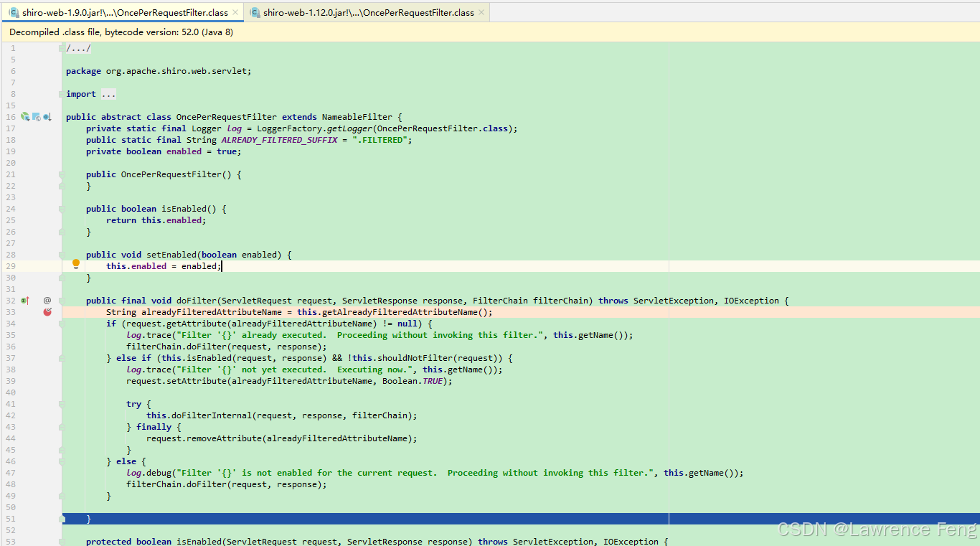Image resolution: width=980 pixels, height=546 pixels.
Task: Click the fold end marker on line 26
Action: coord(62,232)
